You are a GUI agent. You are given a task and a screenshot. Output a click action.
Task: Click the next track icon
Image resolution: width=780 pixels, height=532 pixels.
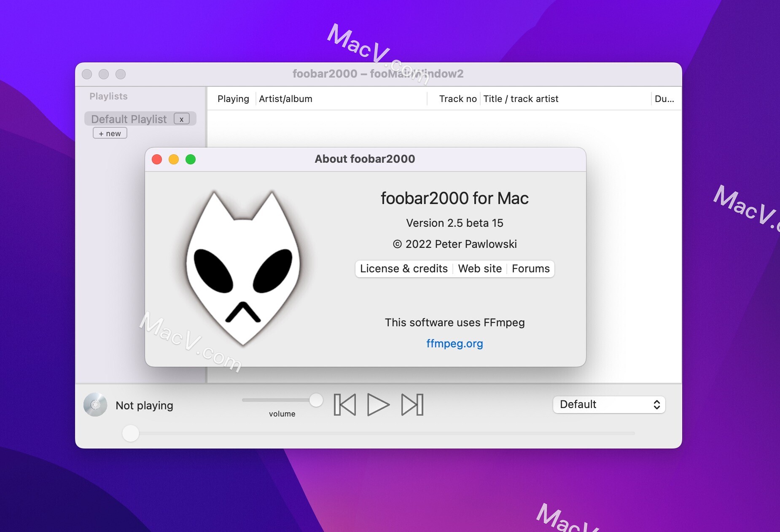(412, 405)
